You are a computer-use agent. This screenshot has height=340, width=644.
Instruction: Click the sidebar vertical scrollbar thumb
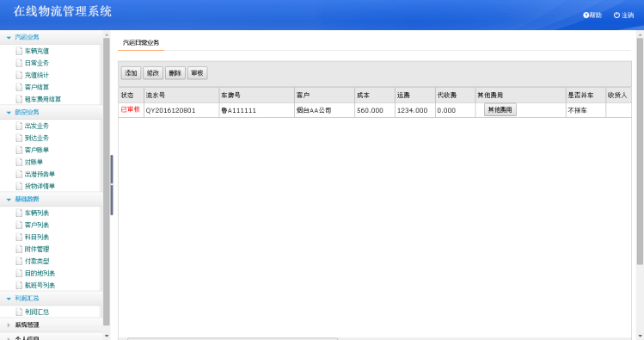click(x=107, y=182)
